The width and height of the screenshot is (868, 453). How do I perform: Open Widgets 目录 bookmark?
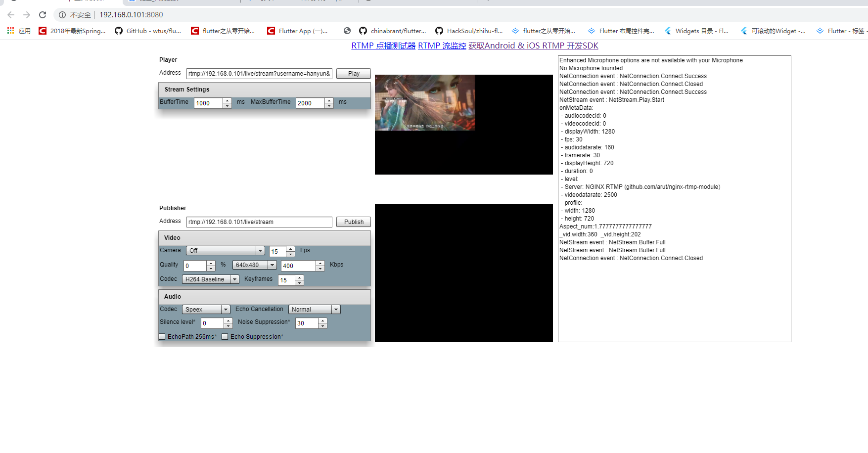click(696, 31)
